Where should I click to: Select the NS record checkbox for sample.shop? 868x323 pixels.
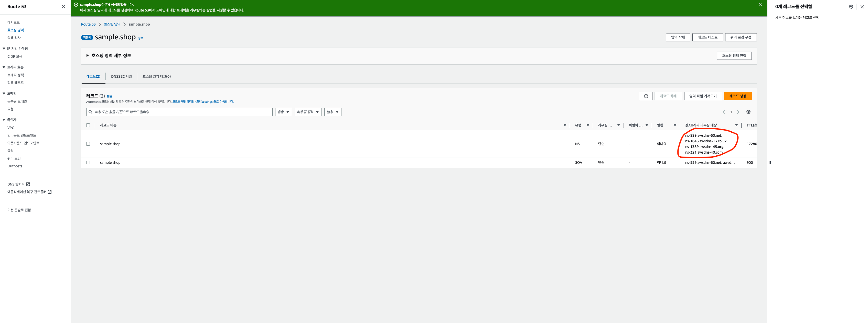tap(88, 144)
